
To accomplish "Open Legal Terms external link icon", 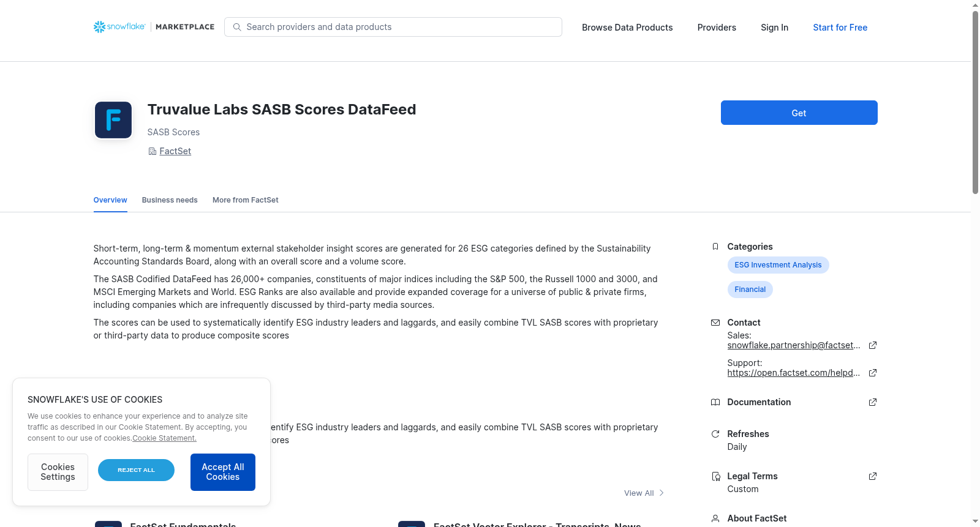I will (x=873, y=476).
